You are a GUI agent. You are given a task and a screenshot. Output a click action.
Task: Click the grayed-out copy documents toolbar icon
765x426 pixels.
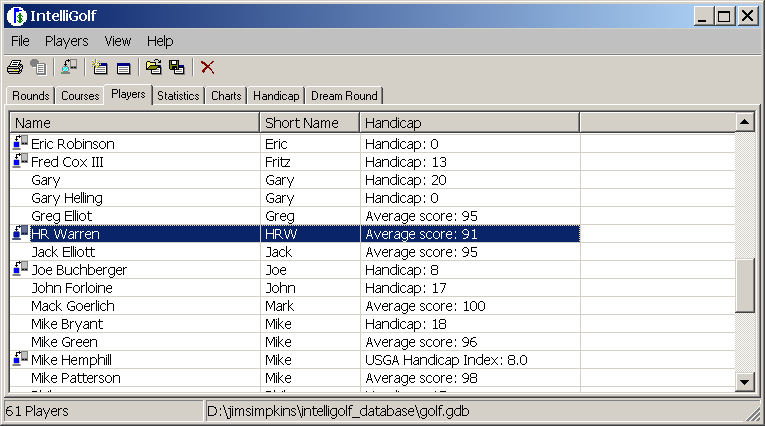(x=38, y=67)
